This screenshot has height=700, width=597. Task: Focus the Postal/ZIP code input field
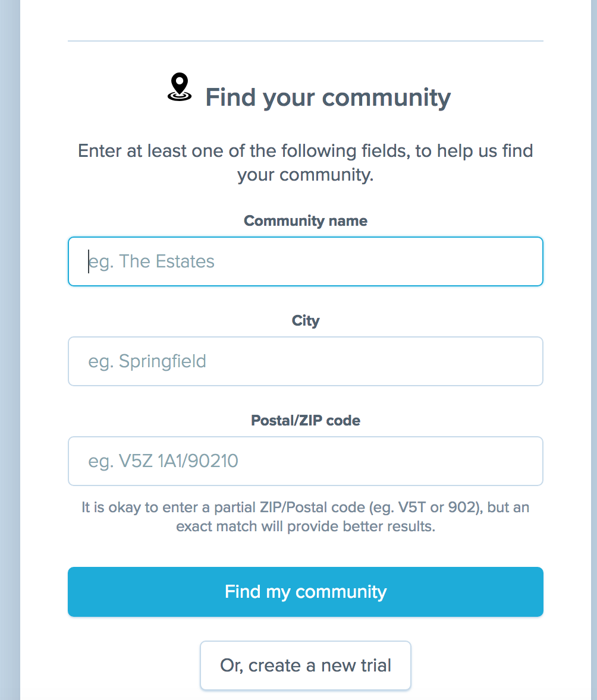pos(357,461)
